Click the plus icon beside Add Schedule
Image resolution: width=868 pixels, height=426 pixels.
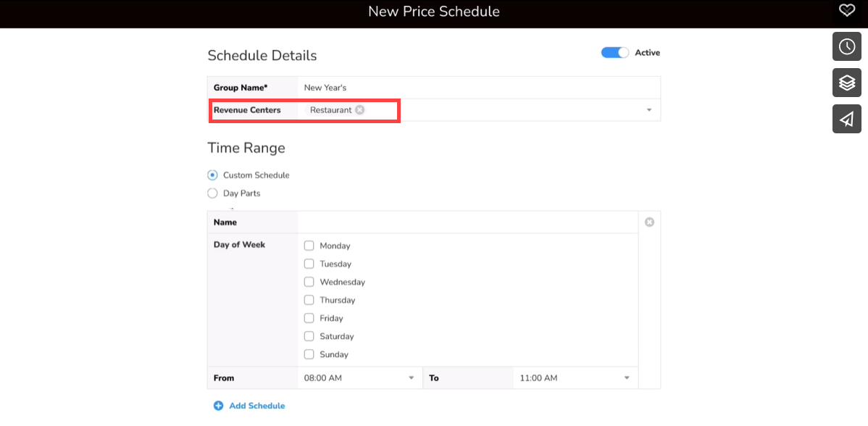[218, 406]
